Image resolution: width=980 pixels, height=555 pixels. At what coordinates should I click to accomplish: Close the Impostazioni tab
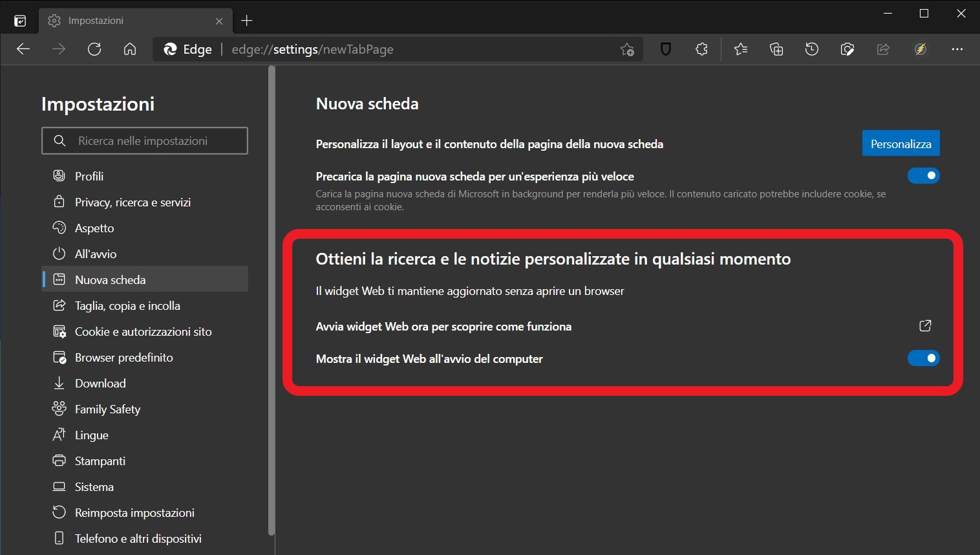click(x=219, y=21)
